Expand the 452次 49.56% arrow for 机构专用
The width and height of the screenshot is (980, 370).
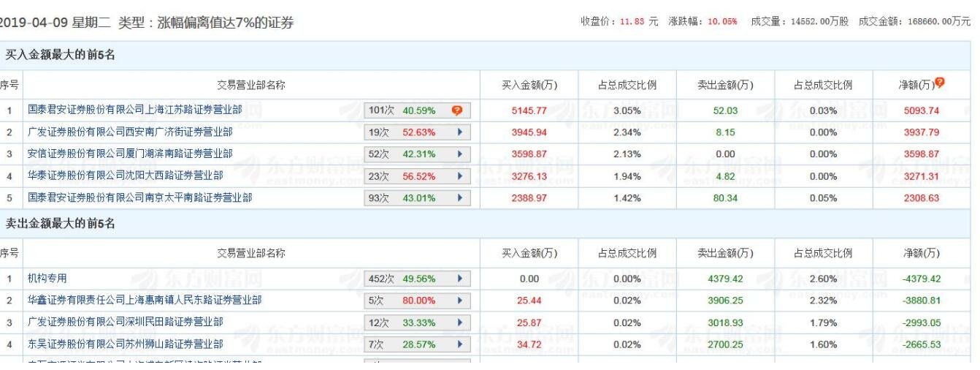[x=459, y=279]
